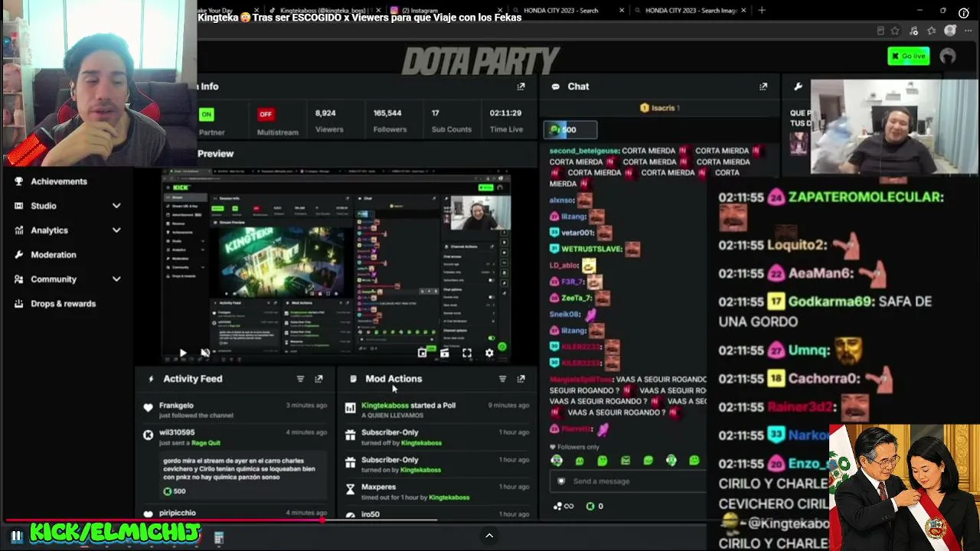Open a new browser tab
The image size is (980, 551).
762,11
